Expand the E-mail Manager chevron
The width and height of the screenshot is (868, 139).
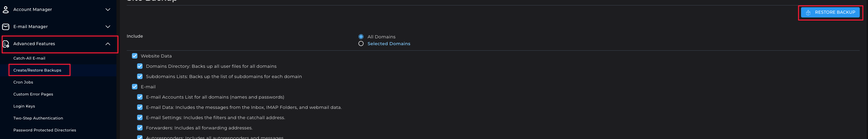click(108, 27)
